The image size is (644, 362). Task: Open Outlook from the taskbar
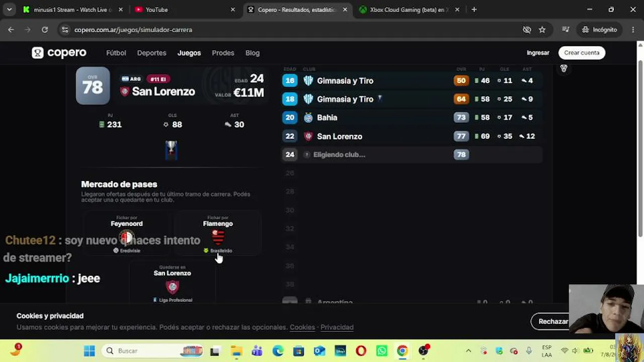[x=319, y=351]
